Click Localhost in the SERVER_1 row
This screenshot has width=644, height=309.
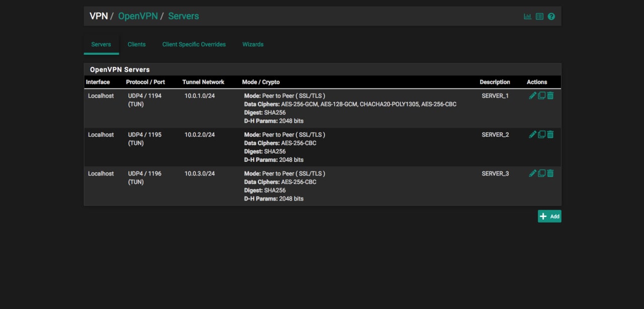pyautogui.click(x=101, y=95)
